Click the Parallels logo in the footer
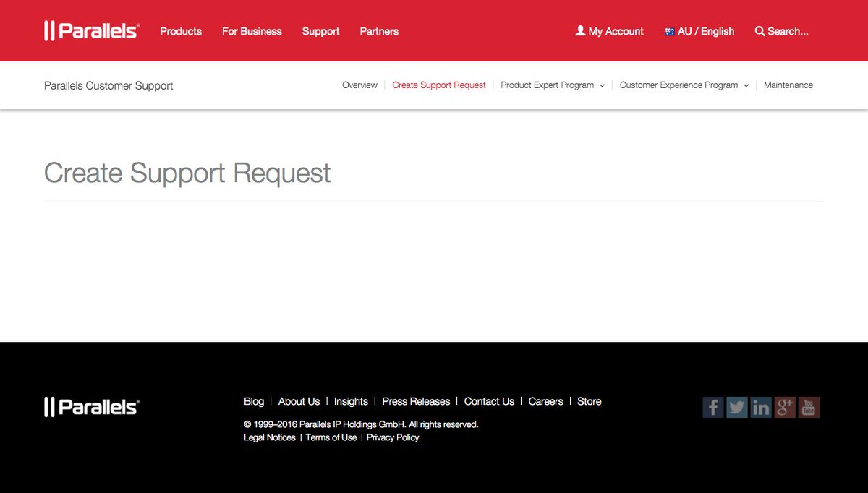868x493 pixels. pyautogui.click(x=92, y=407)
